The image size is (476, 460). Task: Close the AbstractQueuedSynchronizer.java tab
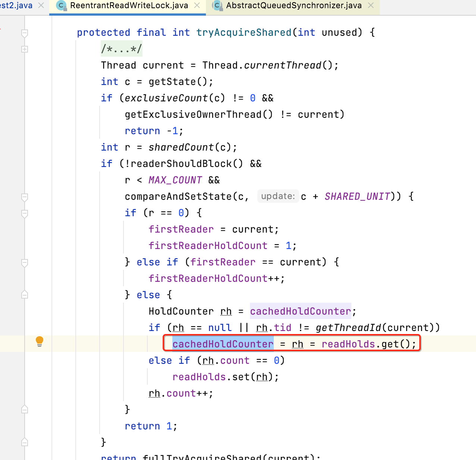[371, 5]
